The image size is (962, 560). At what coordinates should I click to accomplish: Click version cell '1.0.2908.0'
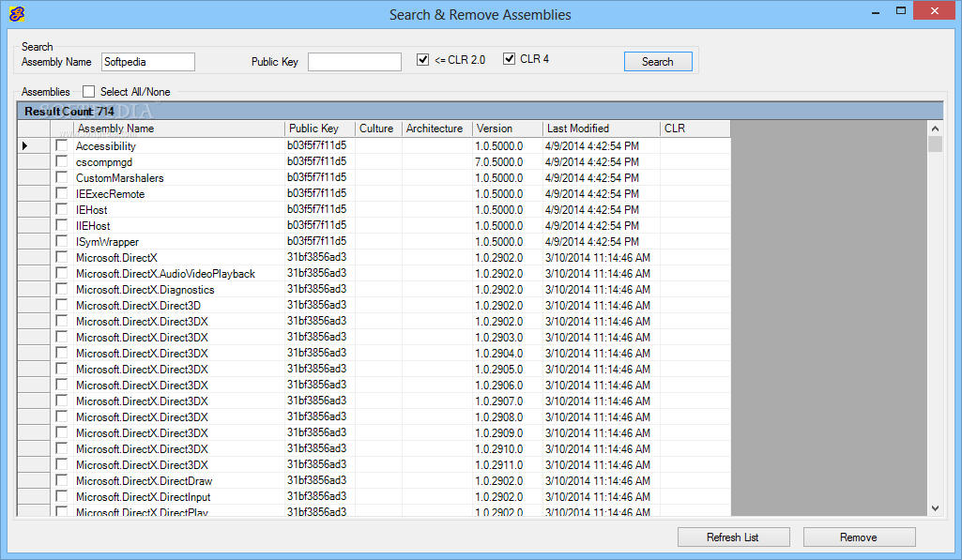coord(508,417)
